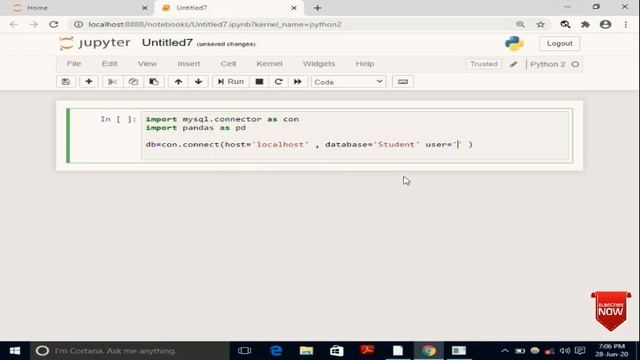This screenshot has width=640, height=360.
Task: Click the Python 2 kernel name
Action: 548,64
